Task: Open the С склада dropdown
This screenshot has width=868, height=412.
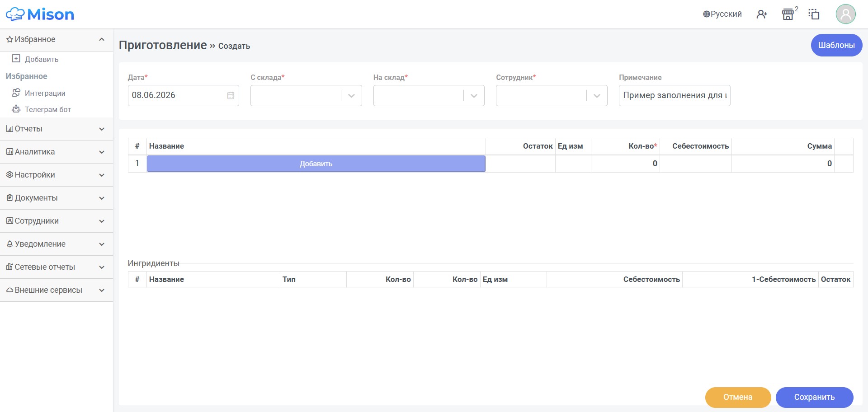Action: (306, 95)
